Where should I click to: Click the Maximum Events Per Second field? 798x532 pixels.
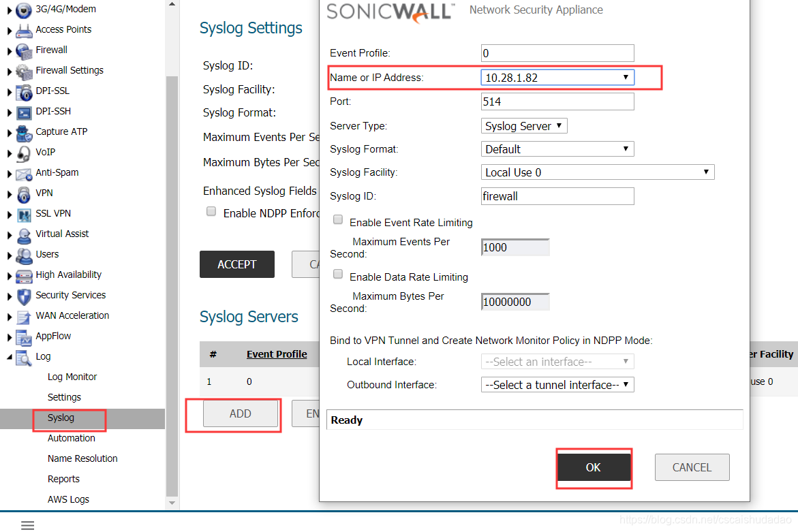(x=515, y=247)
